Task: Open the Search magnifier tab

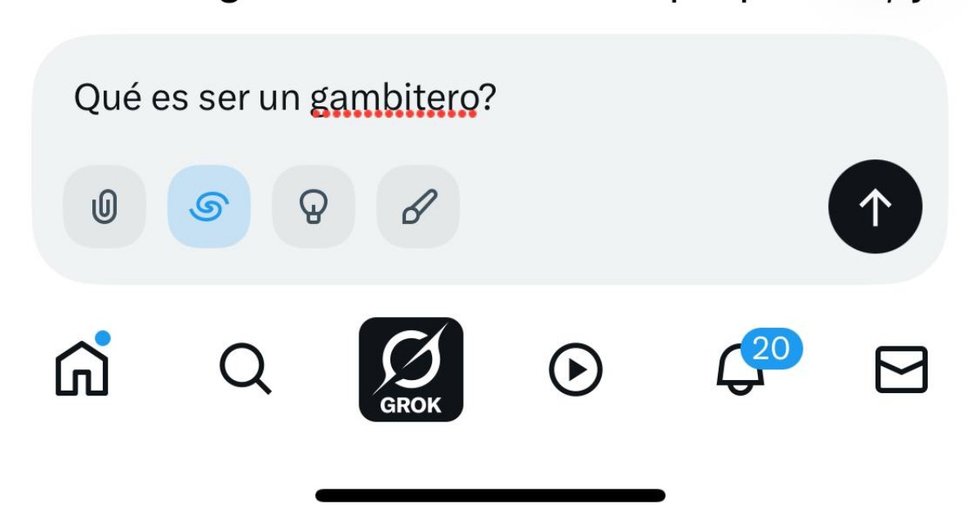Action: point(245,369)
